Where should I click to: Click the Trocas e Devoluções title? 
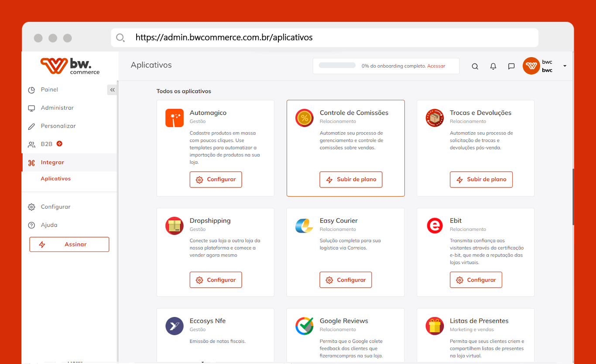(x=480, y=113)
